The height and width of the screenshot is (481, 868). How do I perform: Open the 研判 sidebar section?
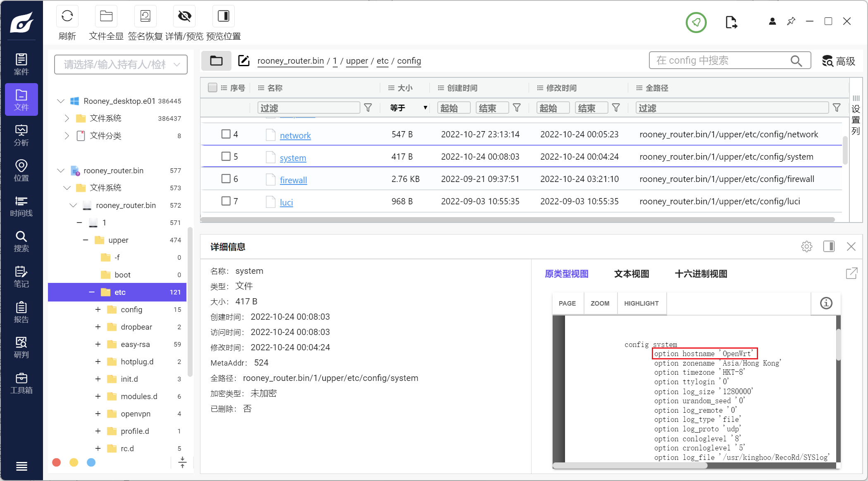(21, 347)
